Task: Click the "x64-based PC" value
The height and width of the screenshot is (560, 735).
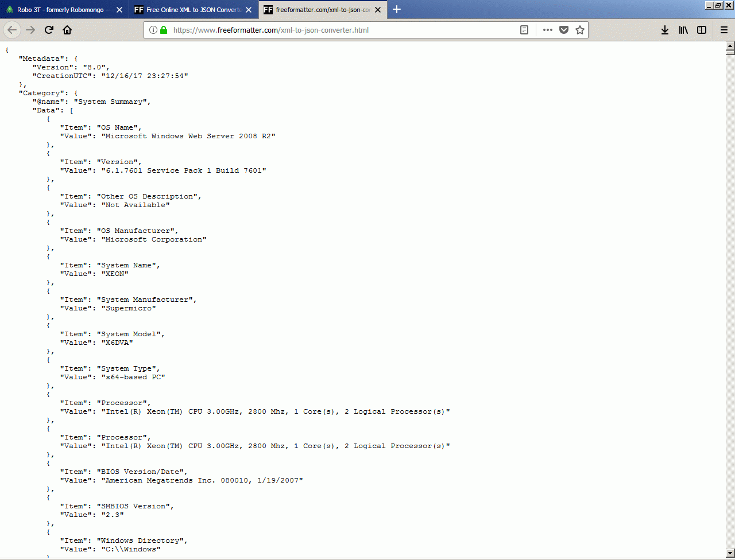Action: click(x=133, y=377)
